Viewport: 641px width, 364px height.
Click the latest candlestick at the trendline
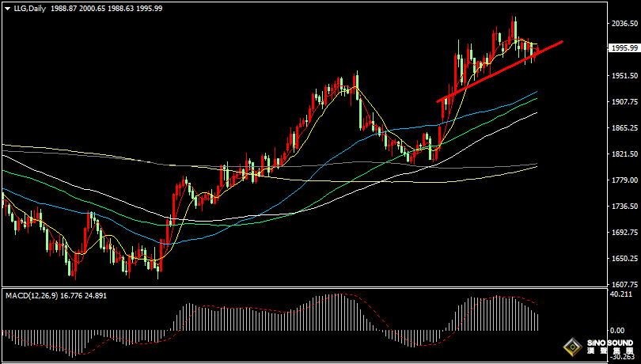click(x=538, y=51)
